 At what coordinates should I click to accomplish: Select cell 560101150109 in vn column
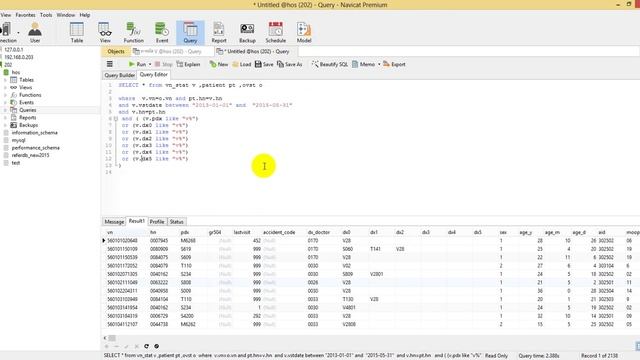pyautogui.click(x=122, y=249)
